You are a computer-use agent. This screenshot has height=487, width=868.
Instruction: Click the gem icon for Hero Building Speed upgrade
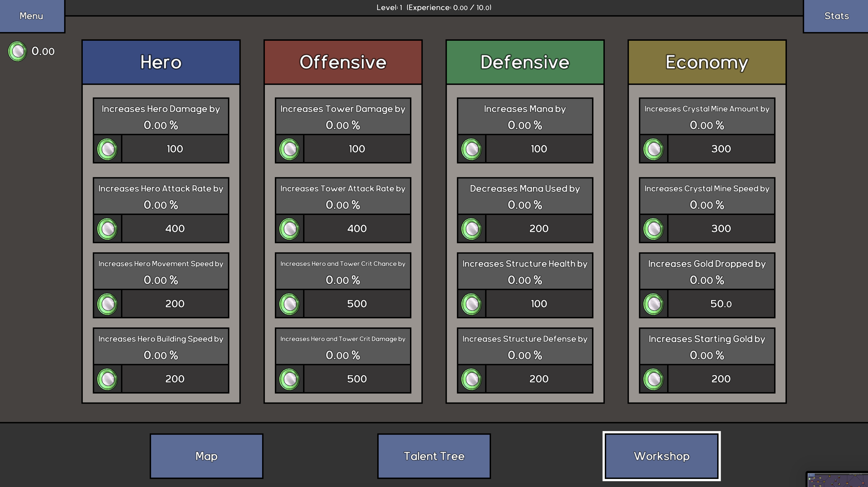(107, 379)
